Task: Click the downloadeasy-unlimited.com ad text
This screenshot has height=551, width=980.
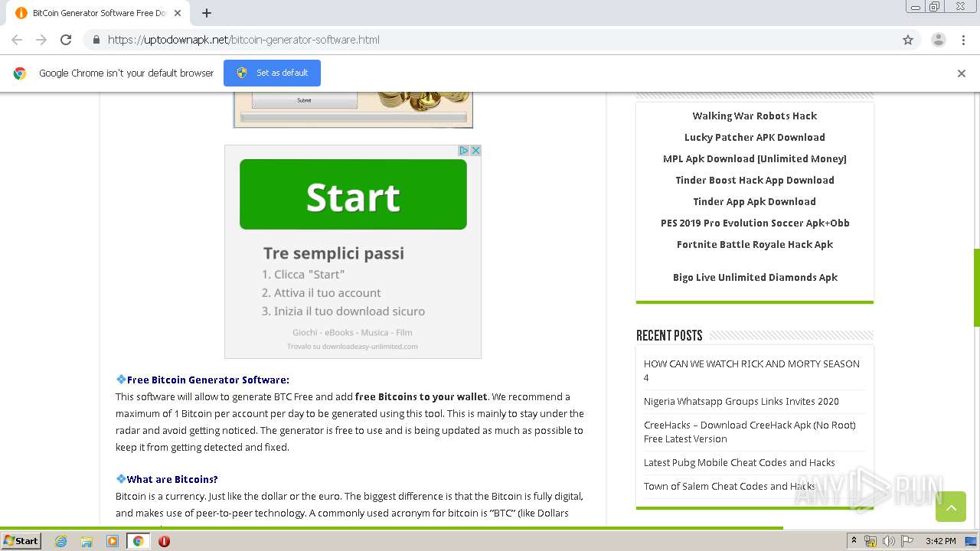Action: click(352, 346)
